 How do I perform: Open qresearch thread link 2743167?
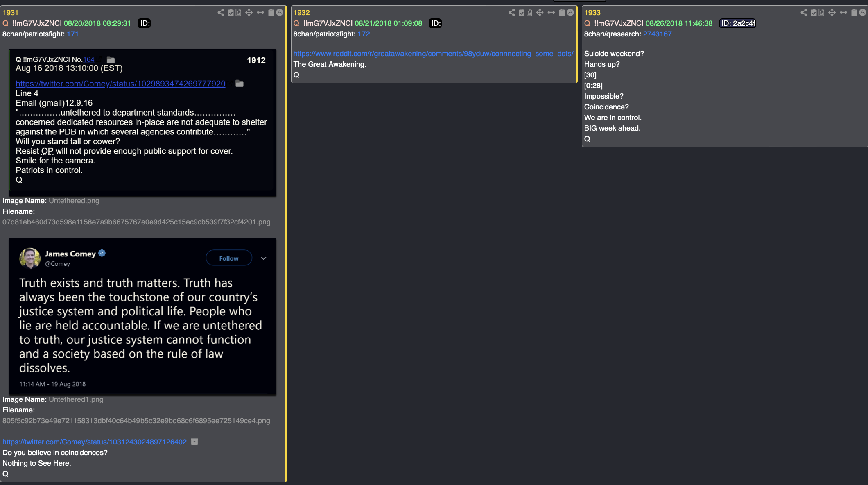click(x=657, y=34)
